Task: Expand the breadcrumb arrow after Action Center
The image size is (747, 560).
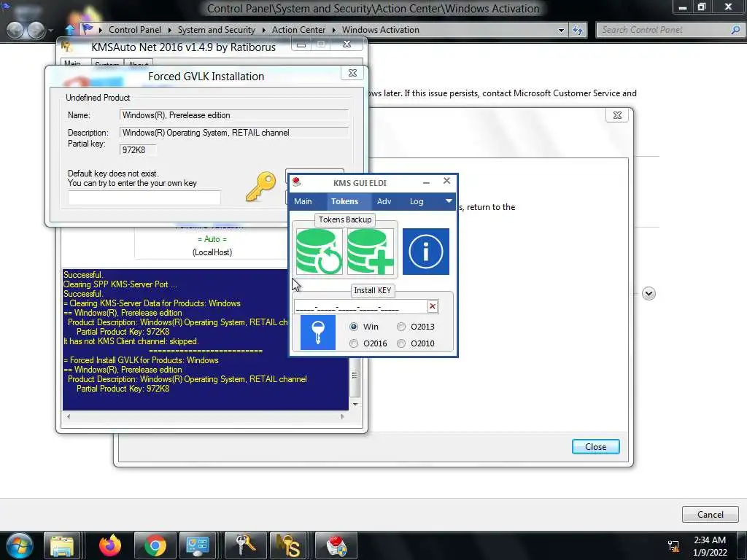Action: click(x=333, y=30)
